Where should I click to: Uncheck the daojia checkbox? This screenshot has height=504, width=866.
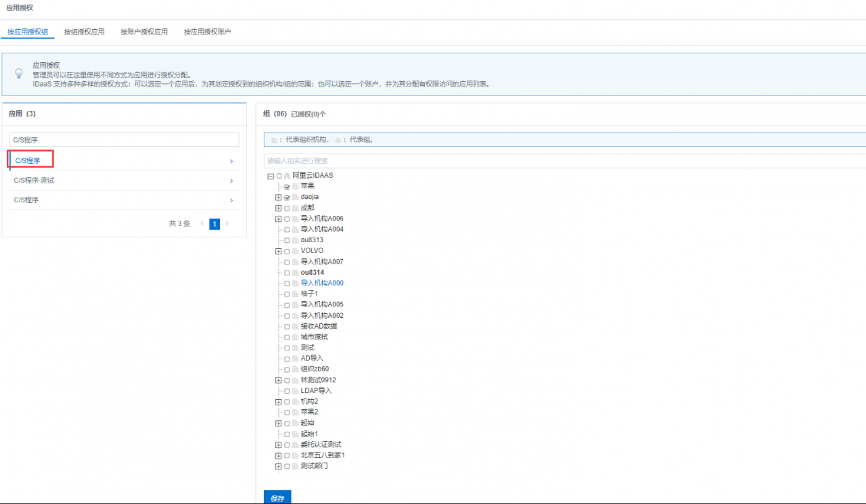coord(287,198)
